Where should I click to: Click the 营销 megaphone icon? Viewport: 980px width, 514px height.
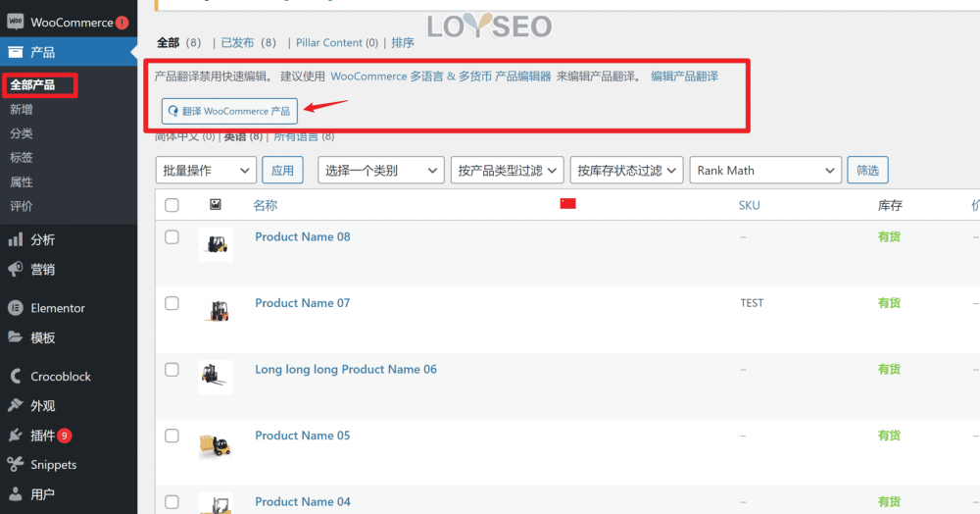click(15, 269)
